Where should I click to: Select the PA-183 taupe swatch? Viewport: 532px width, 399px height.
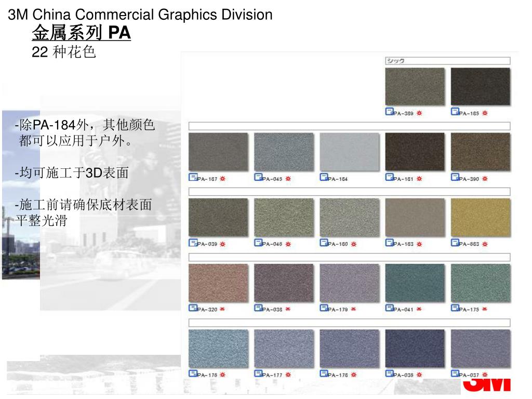[x=415, y=217]
